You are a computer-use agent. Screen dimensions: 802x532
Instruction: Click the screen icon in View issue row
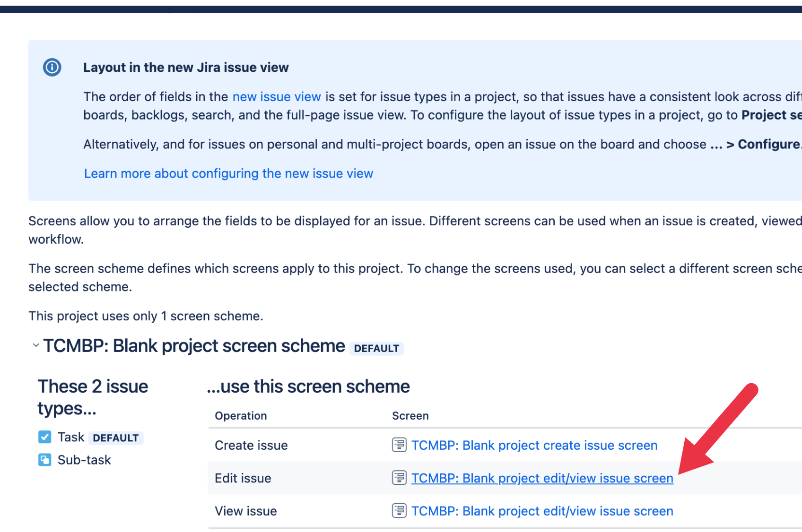click(399, 511)
